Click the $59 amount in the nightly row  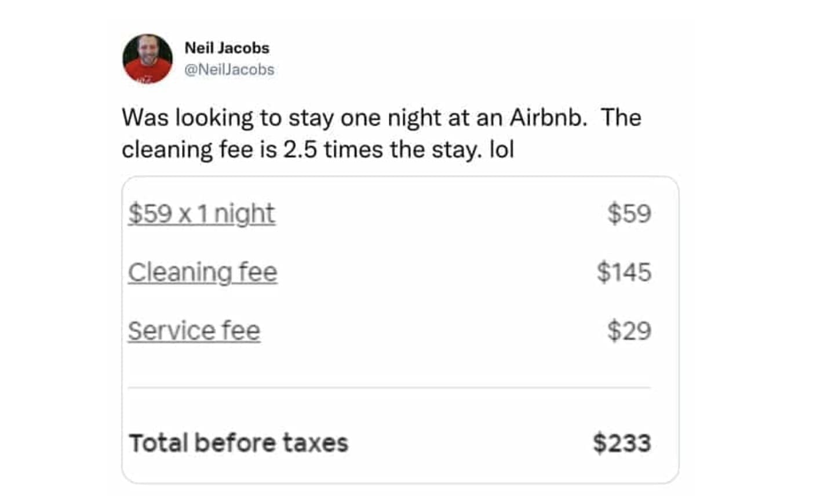629,213
